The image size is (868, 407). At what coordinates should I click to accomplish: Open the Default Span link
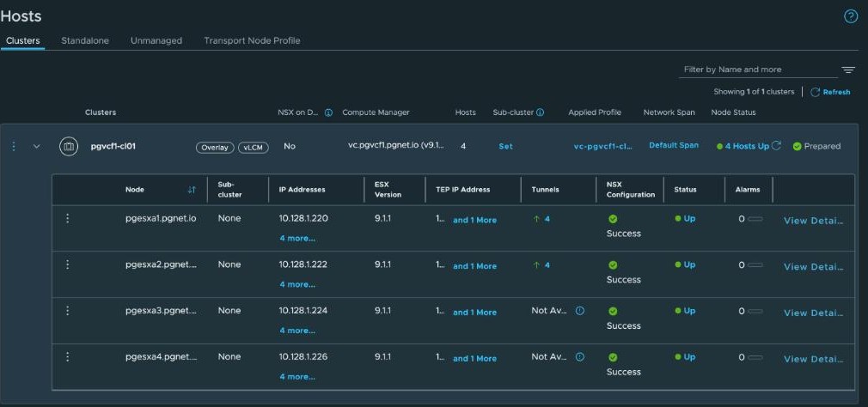pos(674,145)
